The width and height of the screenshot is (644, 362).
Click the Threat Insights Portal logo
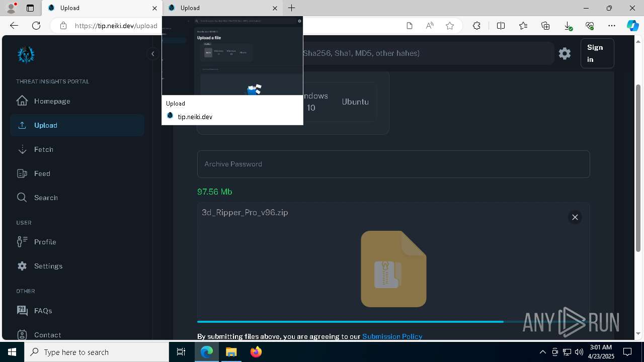[26, 55]
